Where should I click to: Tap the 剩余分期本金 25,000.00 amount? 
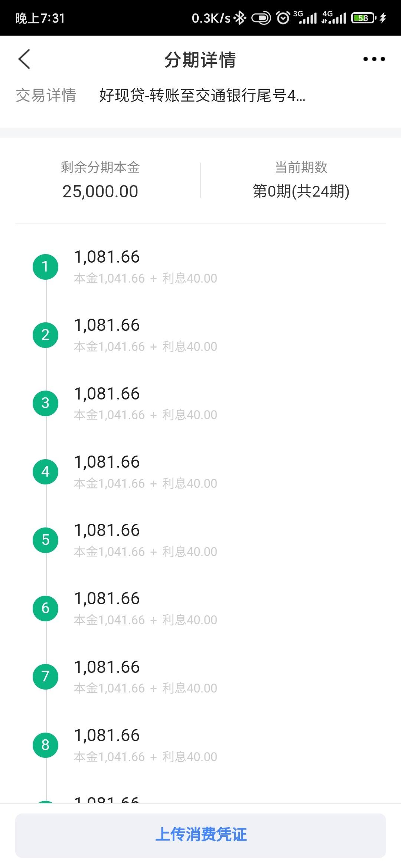click(x=100, y=191)
